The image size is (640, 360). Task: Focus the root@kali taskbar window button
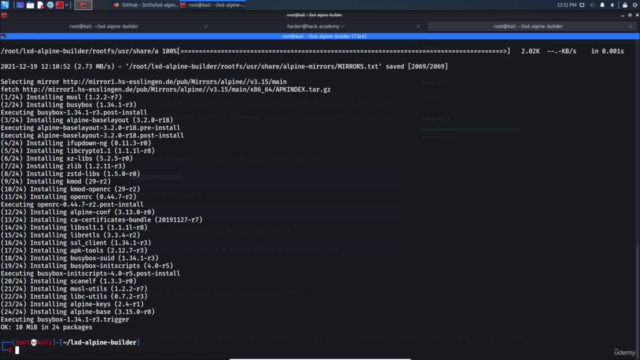pyautogui.click(x=213, y=5)
